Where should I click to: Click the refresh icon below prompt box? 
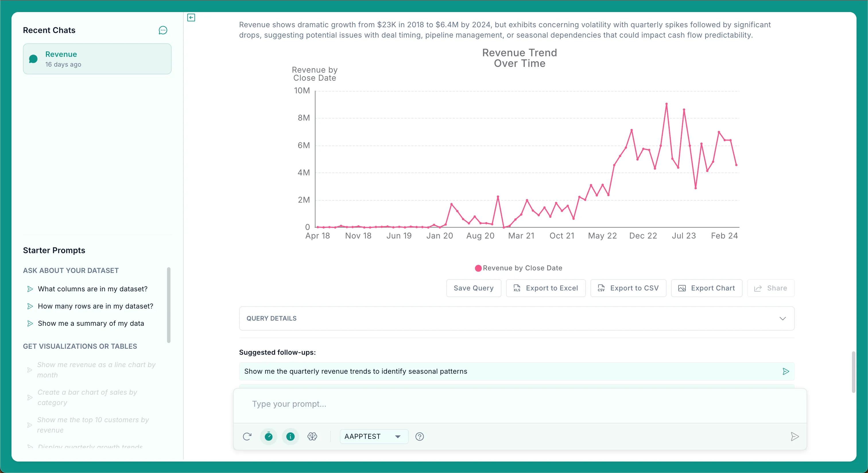click(247, 437)
